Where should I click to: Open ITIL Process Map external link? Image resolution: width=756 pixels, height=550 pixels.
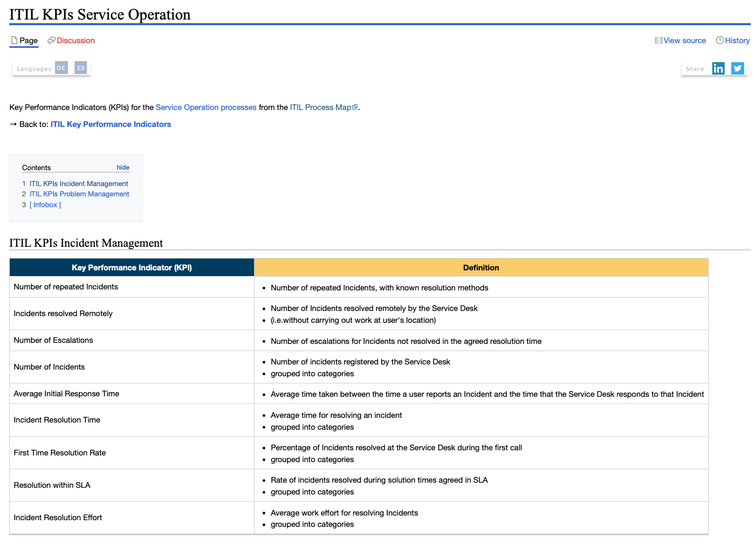[x=323, y=107]
